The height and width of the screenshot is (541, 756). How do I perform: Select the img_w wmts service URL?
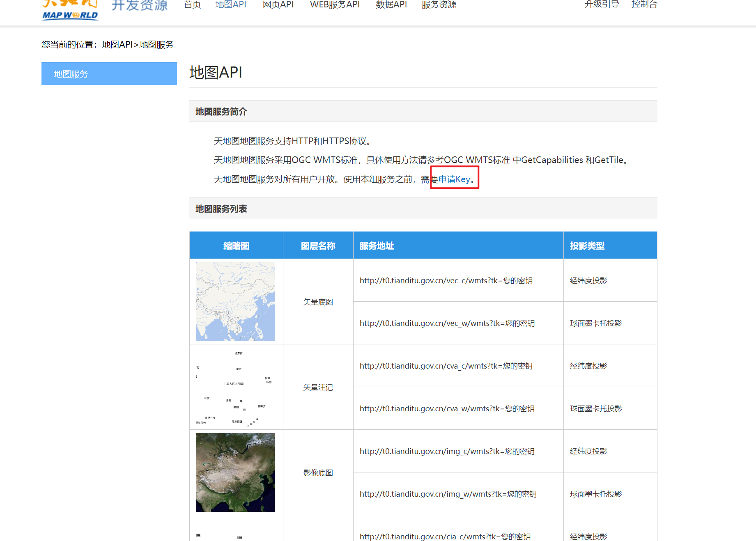tap(448, 494)
